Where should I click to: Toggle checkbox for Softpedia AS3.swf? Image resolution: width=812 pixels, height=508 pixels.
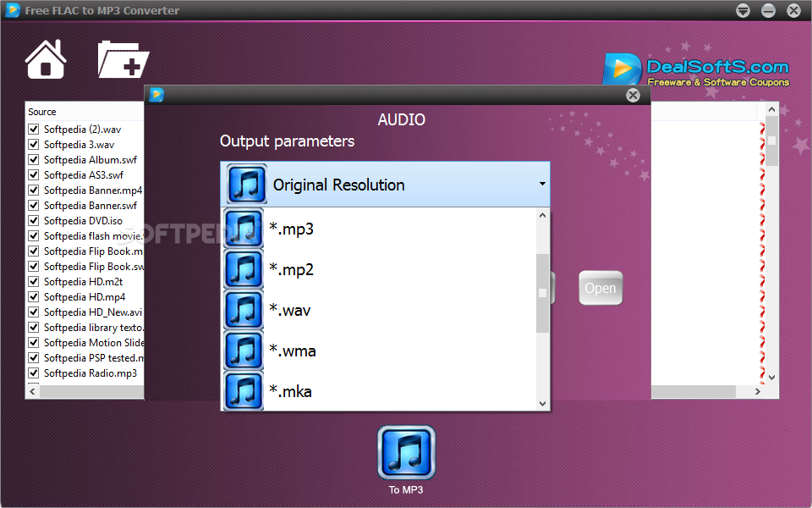(x=34, y=174)
